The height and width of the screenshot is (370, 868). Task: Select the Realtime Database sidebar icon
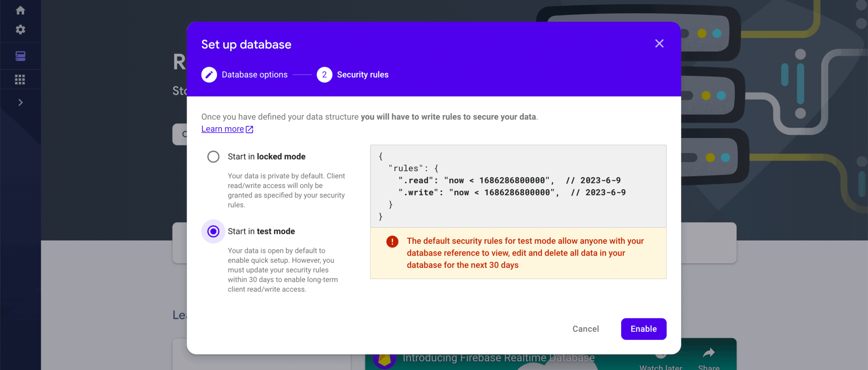pos(20,56)
